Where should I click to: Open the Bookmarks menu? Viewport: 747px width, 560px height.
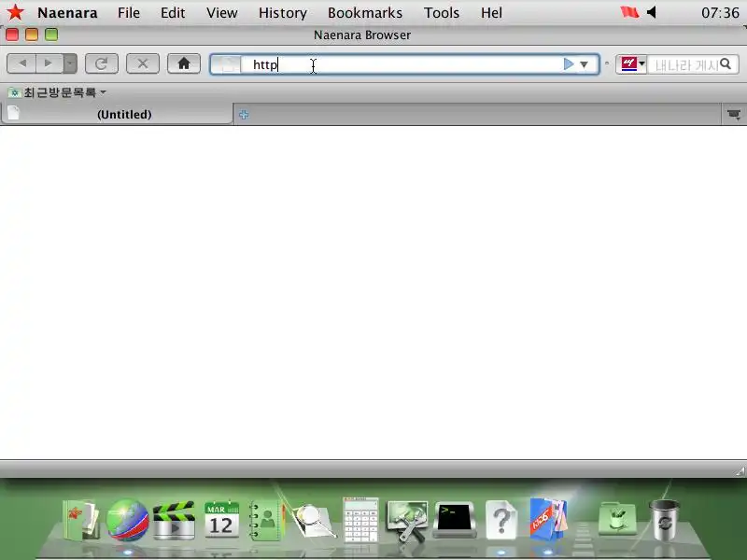(x=365, y=13)
